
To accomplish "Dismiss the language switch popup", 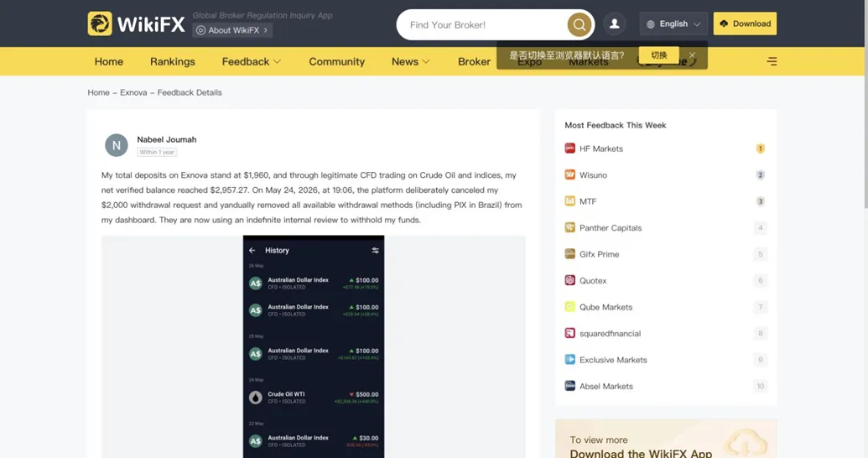I will [692, 55].
